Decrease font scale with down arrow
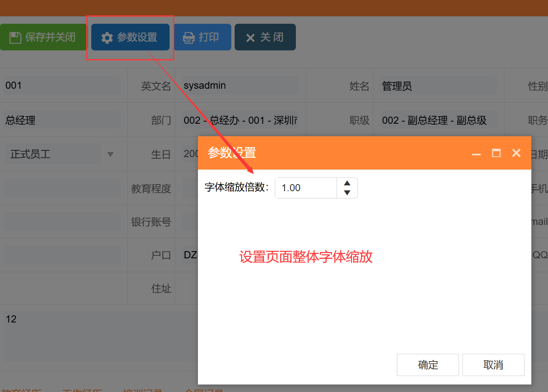Viewport: 548px width, 392px height. pyautogui.click(x=347, y=193)
